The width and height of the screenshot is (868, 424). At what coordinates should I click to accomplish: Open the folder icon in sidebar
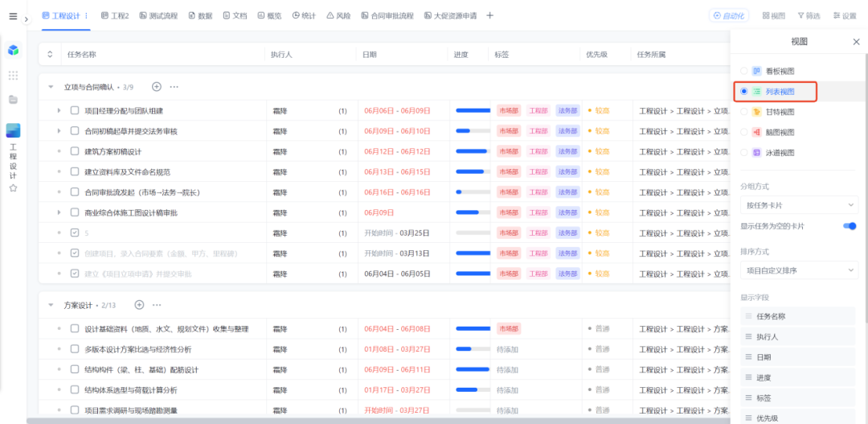(x=14, y=100)
